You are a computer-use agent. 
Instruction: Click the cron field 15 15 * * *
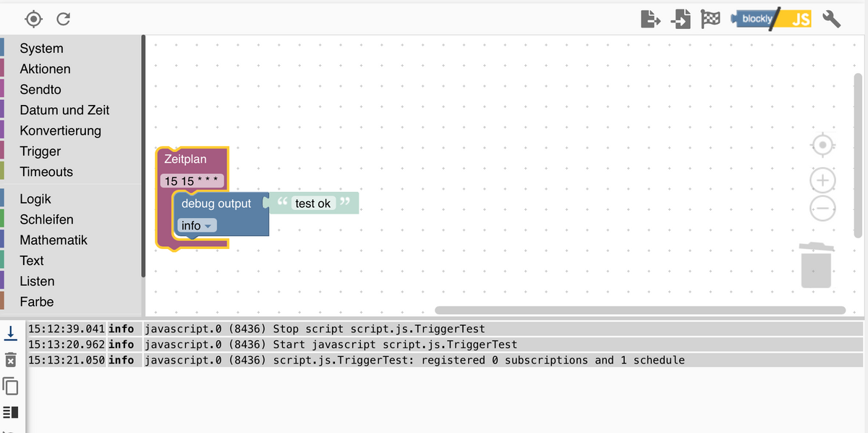pyautogui.click(x=192, y=181)
